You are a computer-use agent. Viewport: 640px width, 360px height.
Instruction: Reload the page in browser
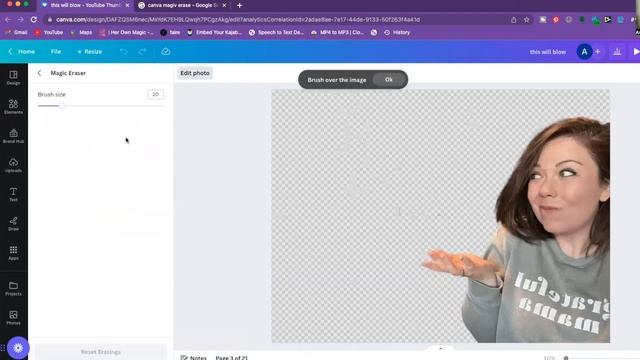pos(34,20)
